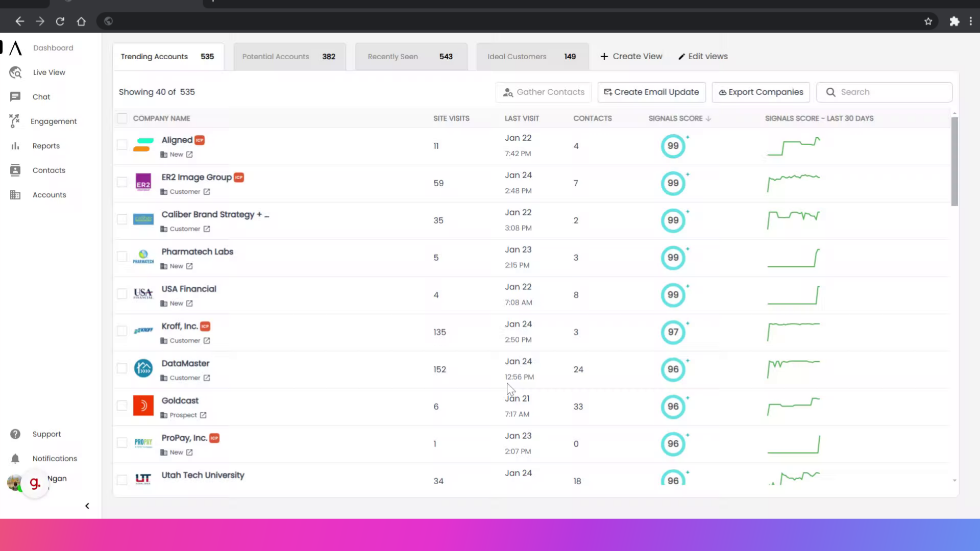Click the Support question mark icon

pos(15,434)
